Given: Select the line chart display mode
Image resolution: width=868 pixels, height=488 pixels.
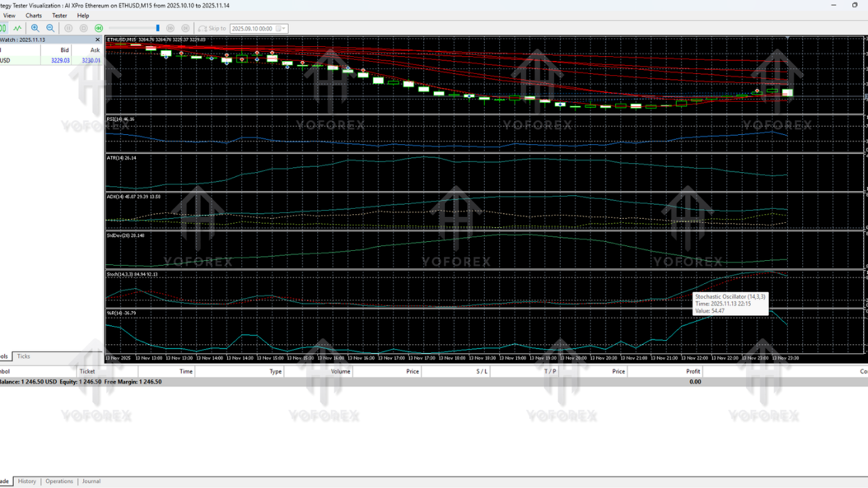Looking at the screenshot, I should tap(17, 28).
